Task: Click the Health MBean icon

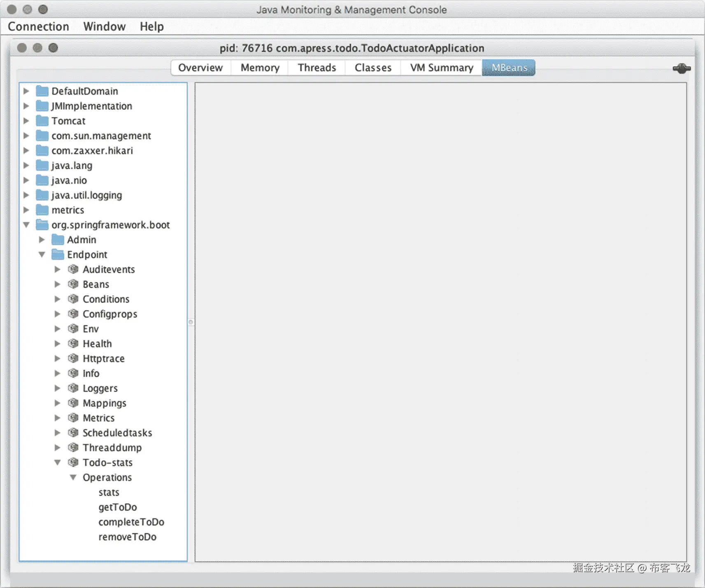Action: click(73, 343)
